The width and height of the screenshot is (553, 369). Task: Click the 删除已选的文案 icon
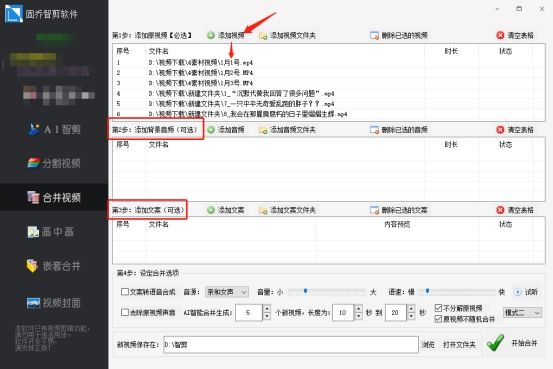pyautogui.click(x=374, y=210)
